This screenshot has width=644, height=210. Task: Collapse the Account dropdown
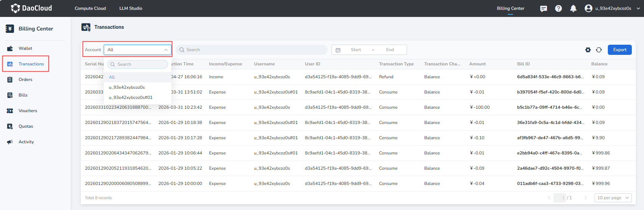point(166,50)
